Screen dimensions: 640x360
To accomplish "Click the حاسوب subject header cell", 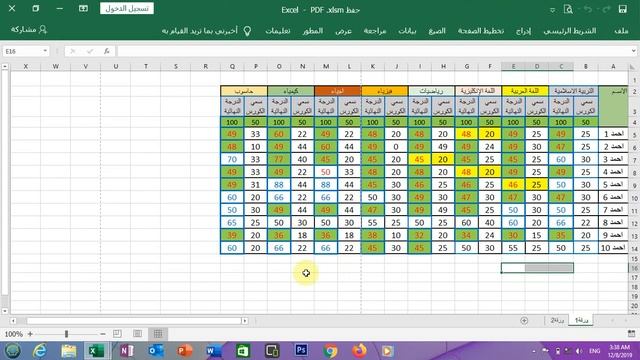I will [x=244, y=91].
